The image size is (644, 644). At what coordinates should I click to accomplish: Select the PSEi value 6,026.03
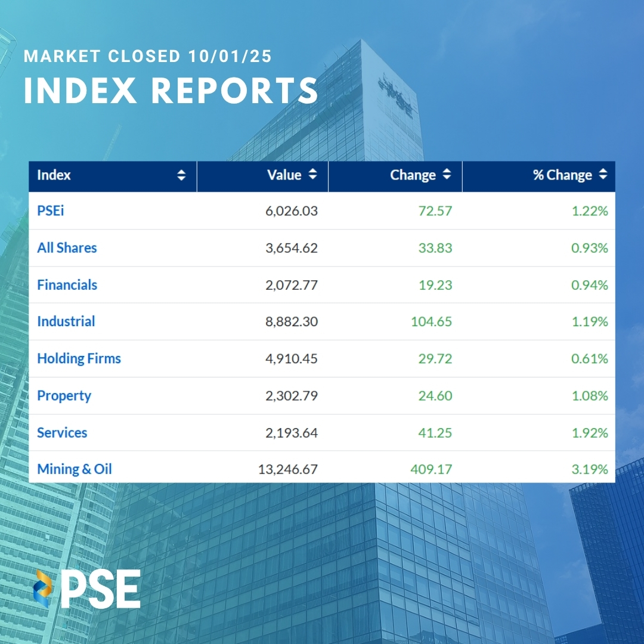pyautogui.click(x=292, y=210)
